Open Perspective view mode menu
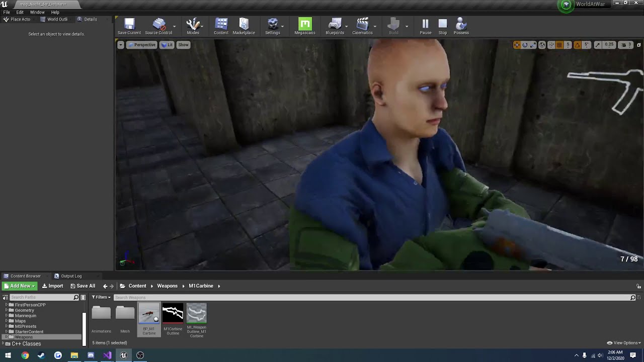644x362 pixels. click(x=141, y=45)
